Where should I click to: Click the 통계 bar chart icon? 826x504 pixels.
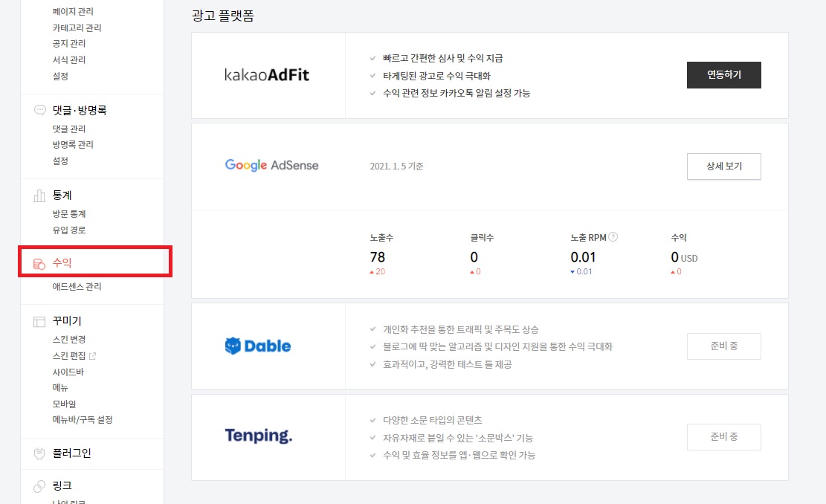point(39,196)
